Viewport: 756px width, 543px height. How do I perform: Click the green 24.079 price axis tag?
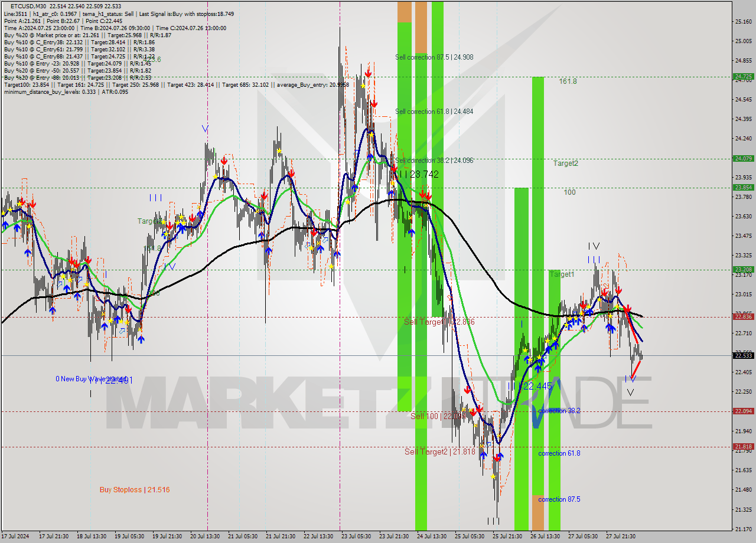pyautogui.click(x=743, y=158)
